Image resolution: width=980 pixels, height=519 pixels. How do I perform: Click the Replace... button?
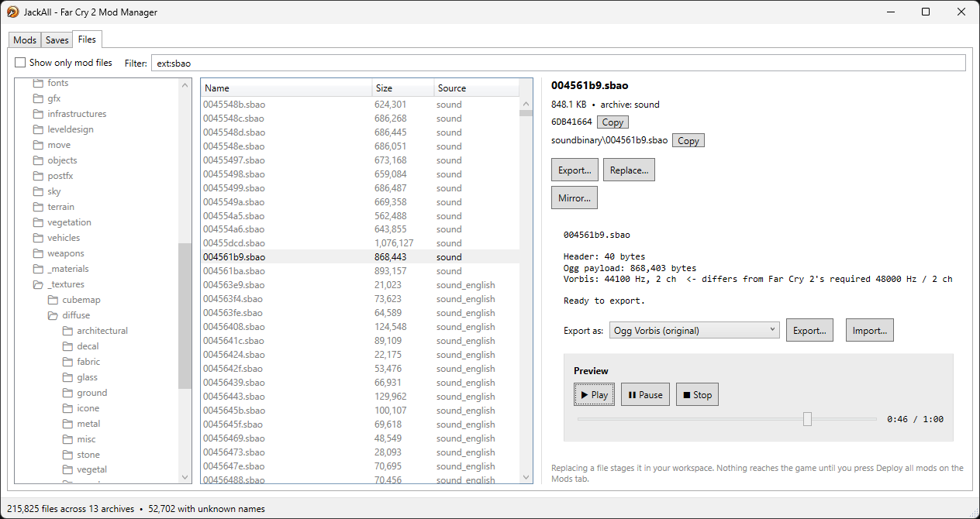click(x=629, y=170)
